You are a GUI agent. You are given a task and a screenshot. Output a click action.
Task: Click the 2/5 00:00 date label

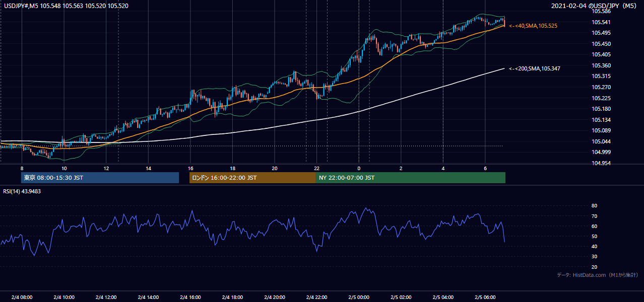[x=359, y=297]
